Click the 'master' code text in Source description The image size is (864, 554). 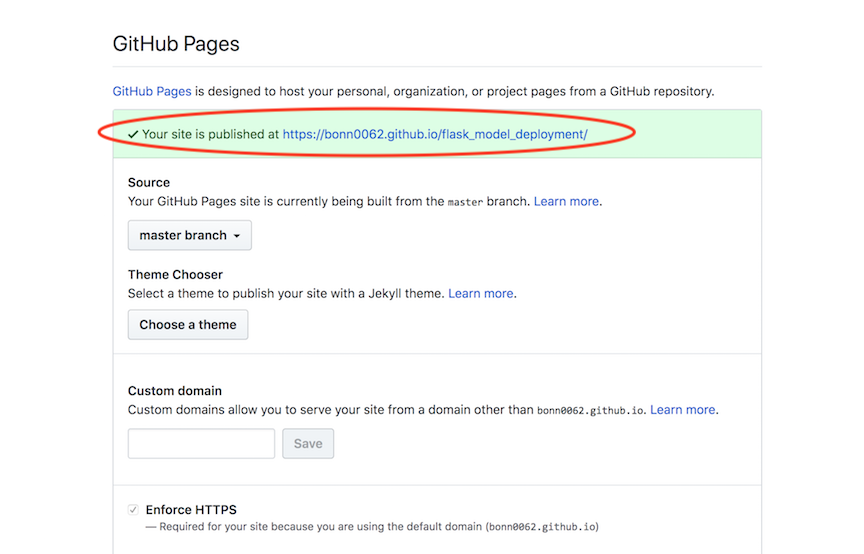click(x=465, y=202)
